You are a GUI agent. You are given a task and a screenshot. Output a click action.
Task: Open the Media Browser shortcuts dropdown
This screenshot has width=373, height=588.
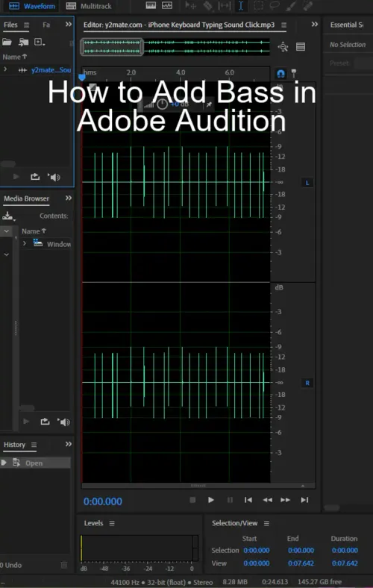pos(9,216)
